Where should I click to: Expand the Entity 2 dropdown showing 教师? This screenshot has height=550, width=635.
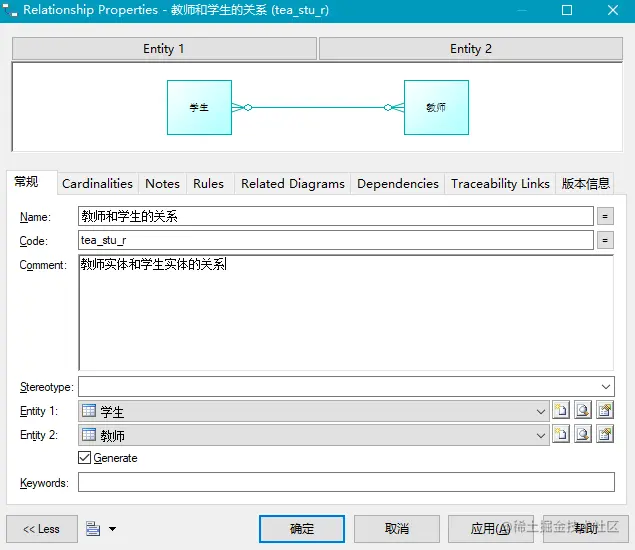point(541,435)
